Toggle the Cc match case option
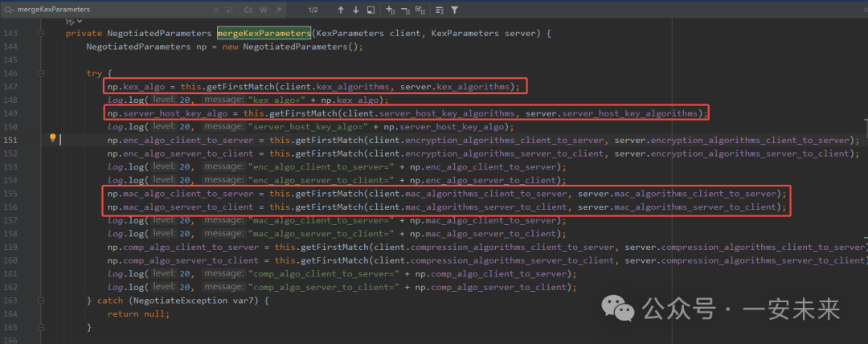The width and height of the screenshot is (868, 344). point(249,10)
